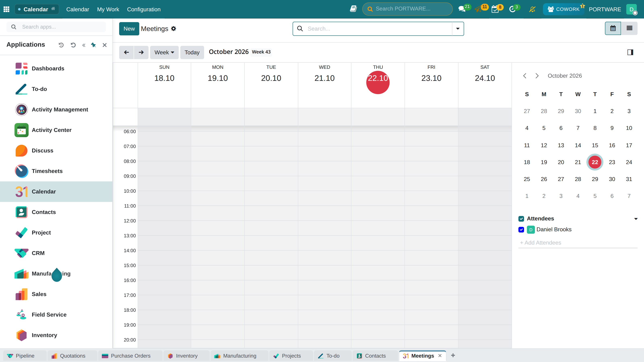Open Meetings settings gear icon
Image resolution: width=644 pixels, height=362 pixels.
[173, 29]
